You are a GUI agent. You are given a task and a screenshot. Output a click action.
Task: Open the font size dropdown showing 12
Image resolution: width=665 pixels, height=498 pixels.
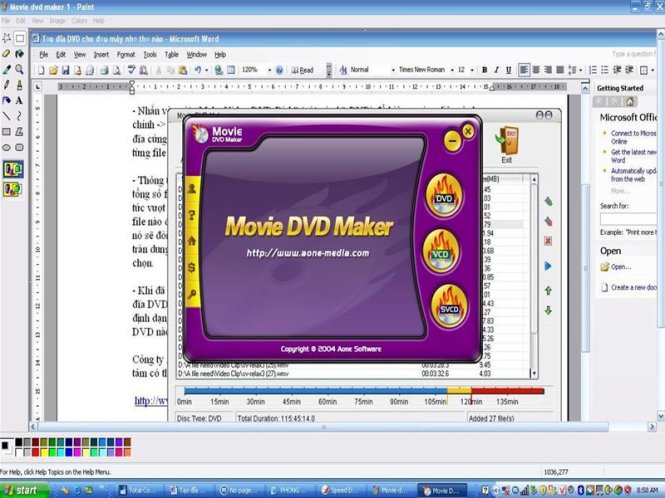pyautogui.click(x=472, y=70)
